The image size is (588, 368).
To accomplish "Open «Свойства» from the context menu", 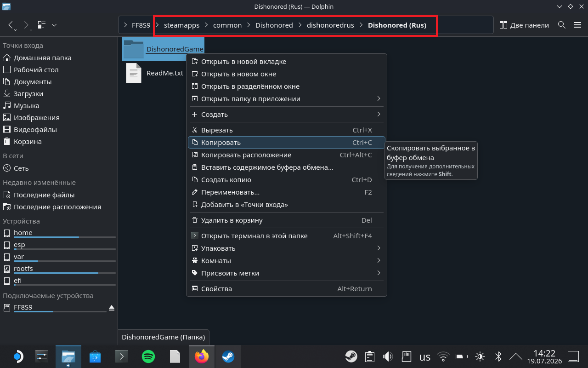I will click(x=287, y=289).
